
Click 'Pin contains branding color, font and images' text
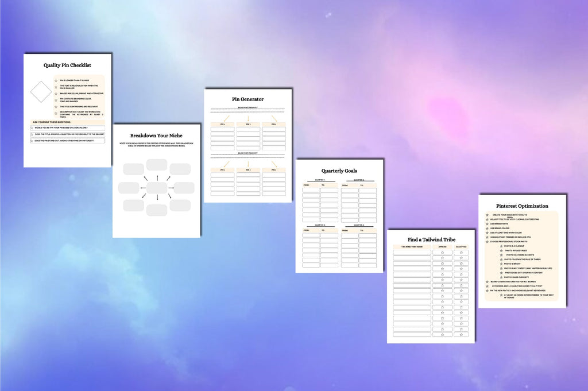coord(75,100)
